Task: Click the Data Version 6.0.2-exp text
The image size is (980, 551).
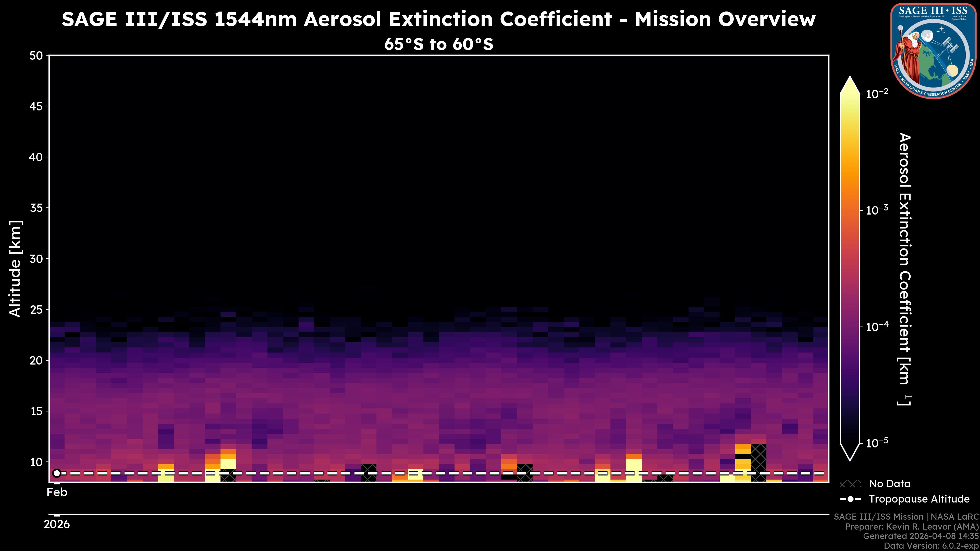Action: pyautogui.click(x=931, y=546)
